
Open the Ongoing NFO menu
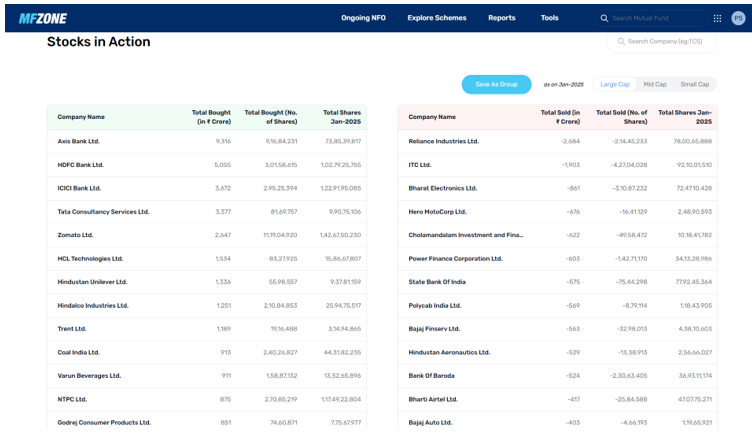pyautogui.click(x=363, y=18)
